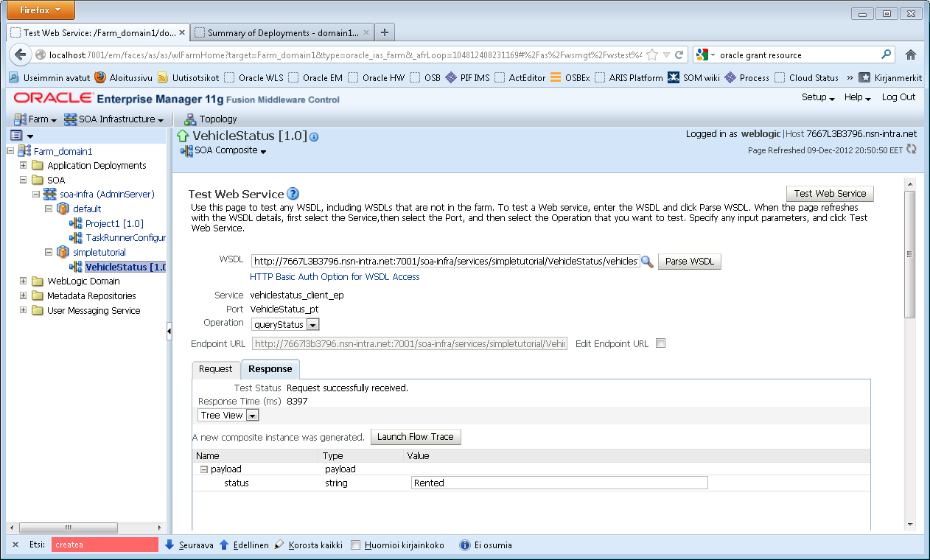Open Uutisotsikot feed bookmark
The width and height of the screenshot is (930, 560).
(x=188, y=77)
